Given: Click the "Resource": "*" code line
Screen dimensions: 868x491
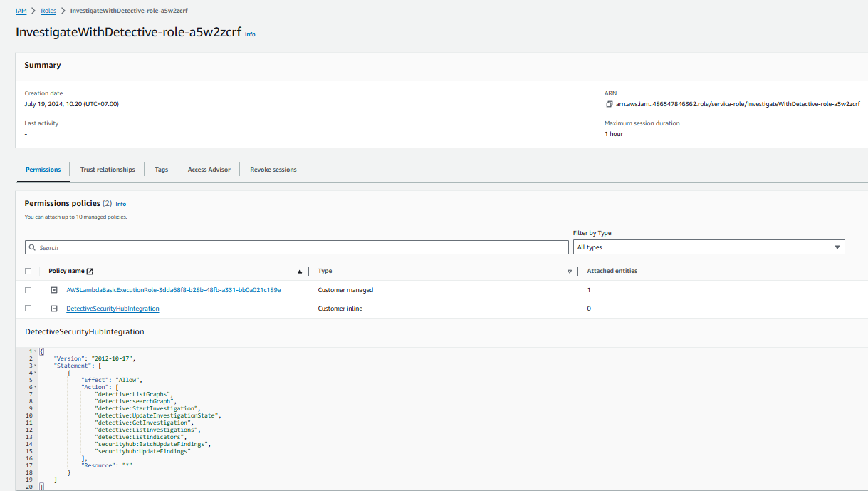Looking at the screenshot, I should [x=108, y=465].
